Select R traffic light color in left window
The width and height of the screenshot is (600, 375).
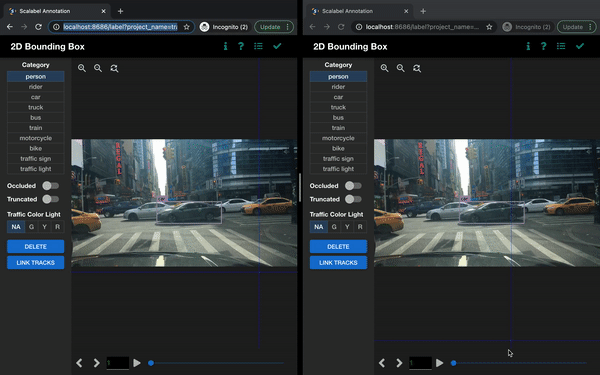pyautogui.click(x=57, y=227)
